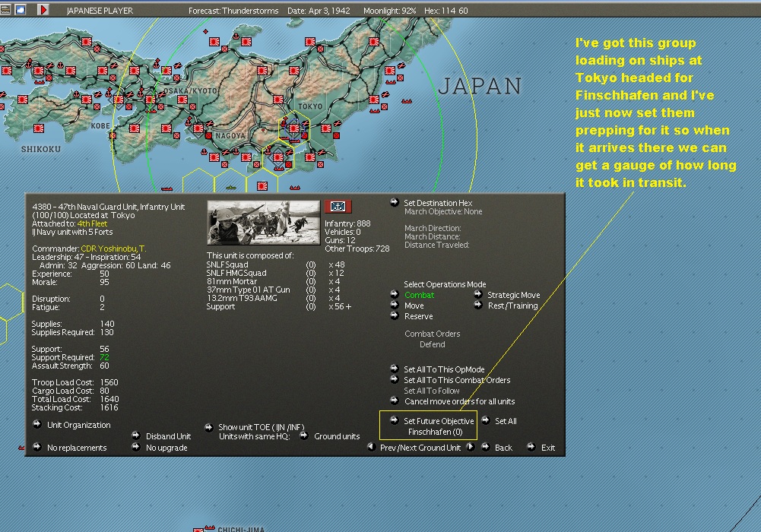Click JAPANESE PLAYER in top bar

(100, 11)
